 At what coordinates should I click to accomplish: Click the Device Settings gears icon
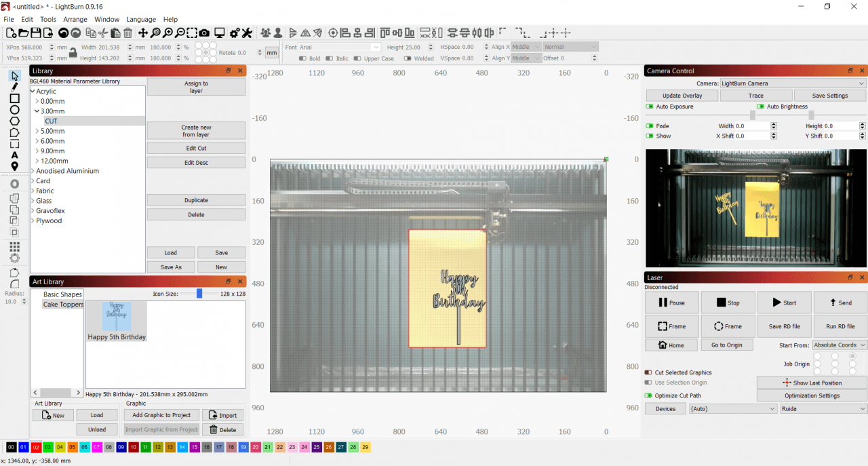coord(234,32)
